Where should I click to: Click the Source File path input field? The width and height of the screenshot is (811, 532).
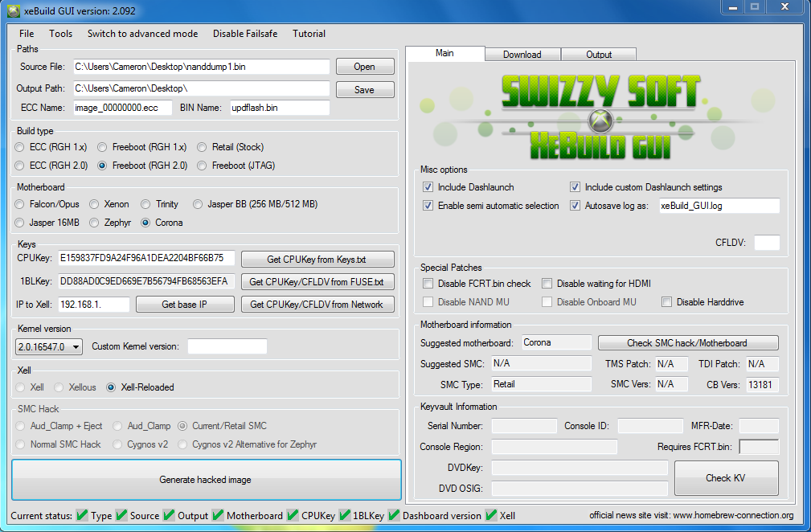201,67
